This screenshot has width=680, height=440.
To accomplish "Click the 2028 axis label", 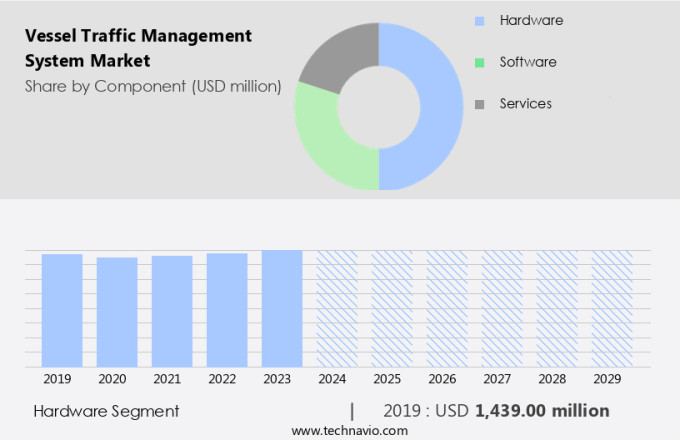I will (552, 379).
